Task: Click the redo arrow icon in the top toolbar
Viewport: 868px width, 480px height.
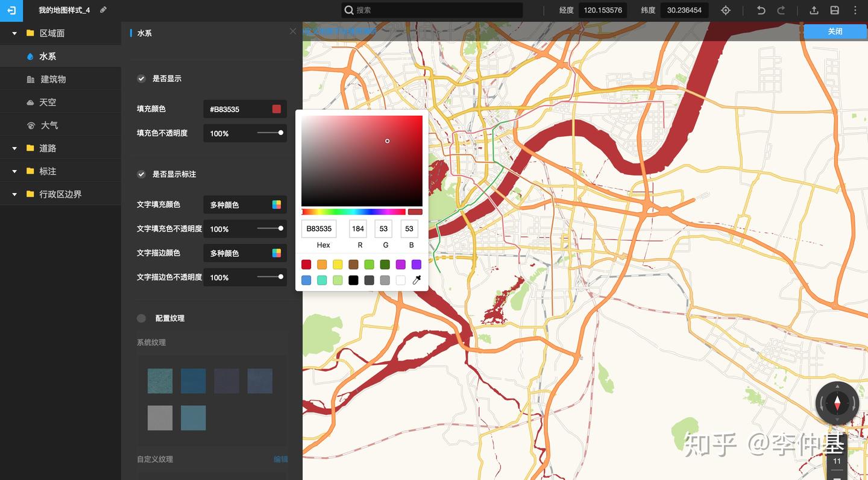Action: [x=781, y=10]
